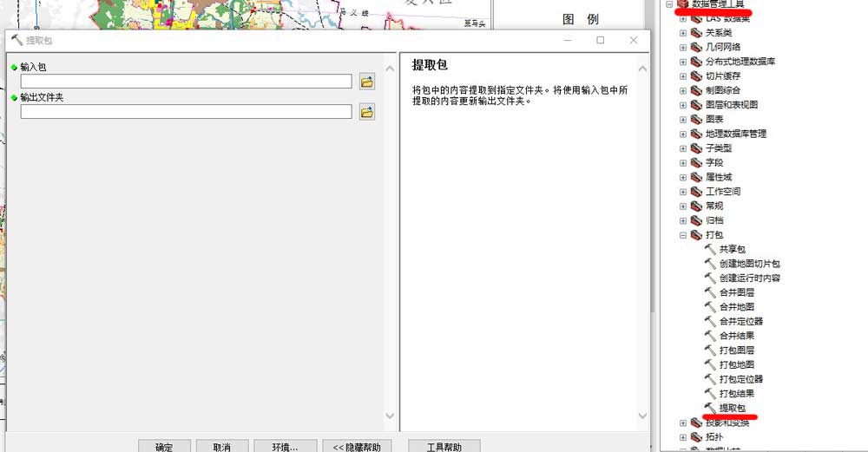Click the 工作空间 toolset icon
Image resolution: width=868 pixels, height=452 pixels.
[x=696, y=192]
